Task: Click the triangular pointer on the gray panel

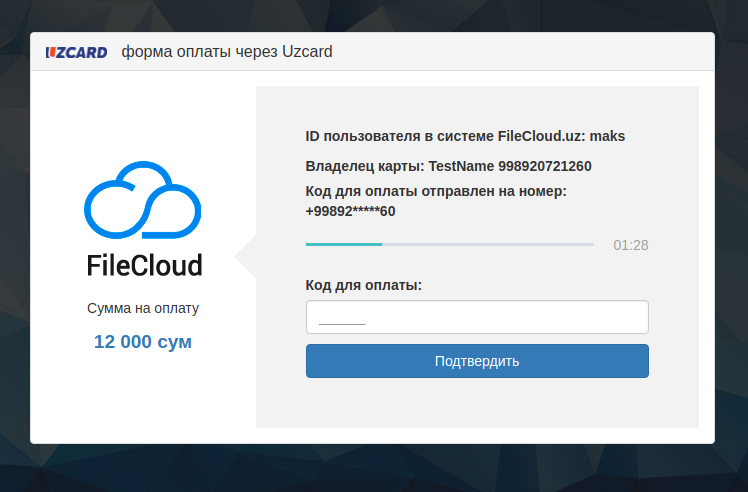Action: (247, 258)
